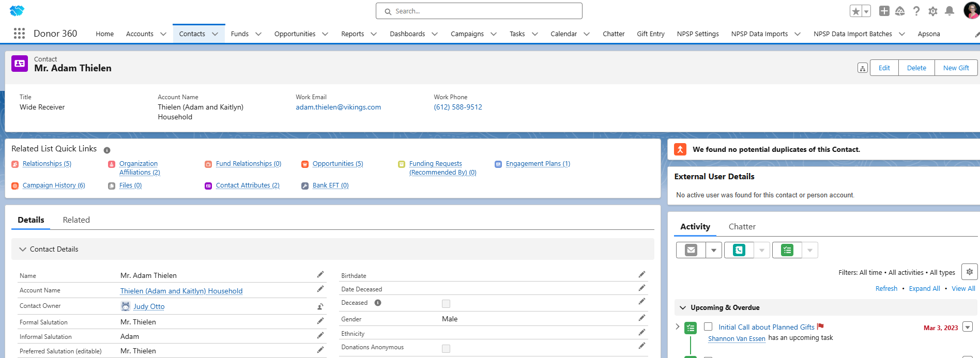Click the navigation bar edit pencil icon
Viewport: 980px width, 358px height.
977,35
